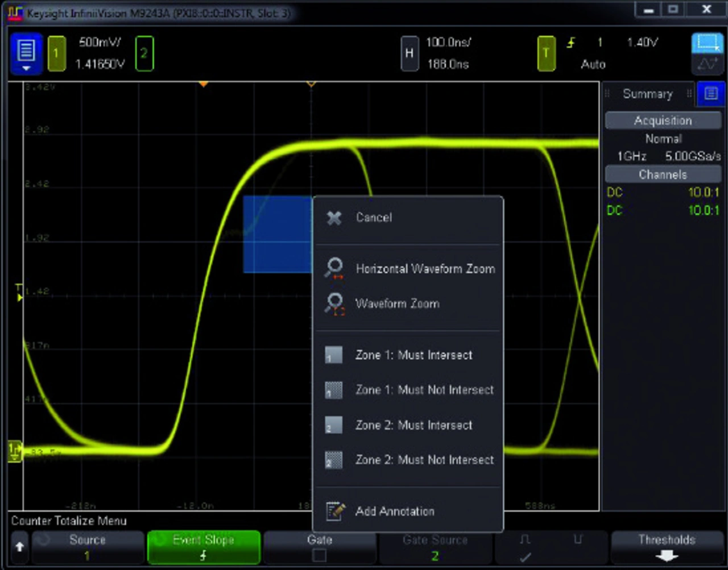Viewport: 728px width, 570px height.
Task: Click the blue zone selection rectangle
Action: coord(278,234)
